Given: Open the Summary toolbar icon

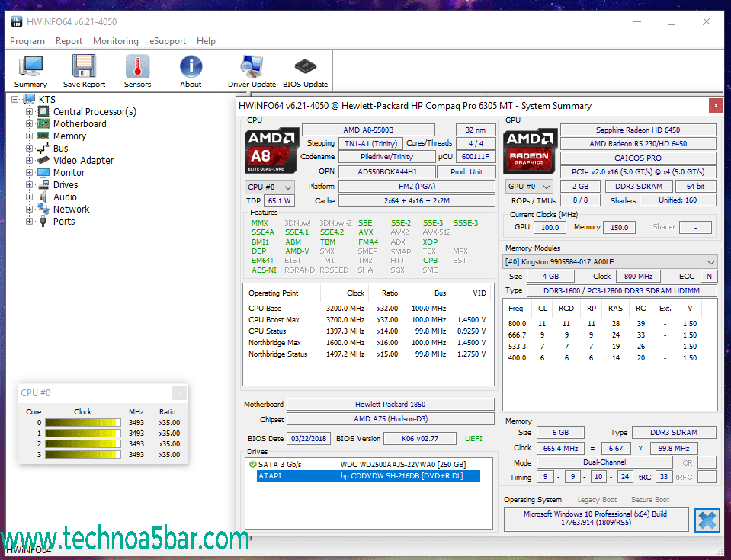Looking at the screenshot, I should tap(30, 71).
